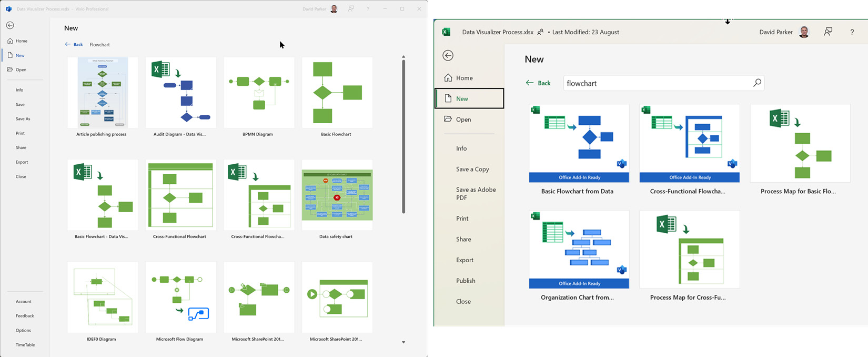Click the back arrow circle in Excel

coord(448,55)
